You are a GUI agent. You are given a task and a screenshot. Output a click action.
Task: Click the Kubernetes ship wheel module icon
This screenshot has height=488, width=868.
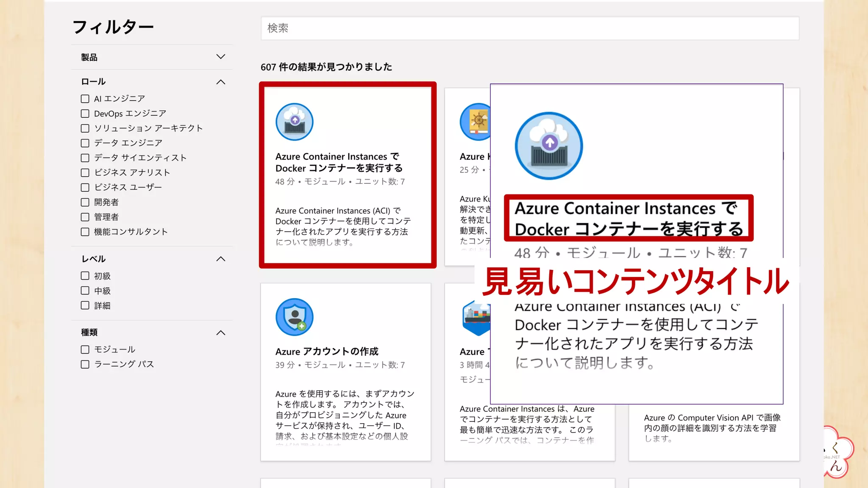pos(475,122)
